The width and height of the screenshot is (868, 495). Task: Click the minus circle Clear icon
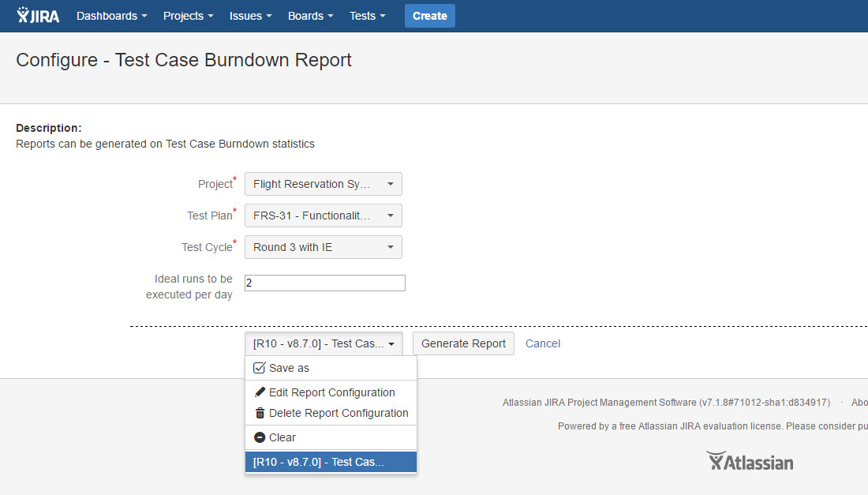pyautogui.click(x=260, y=437)
